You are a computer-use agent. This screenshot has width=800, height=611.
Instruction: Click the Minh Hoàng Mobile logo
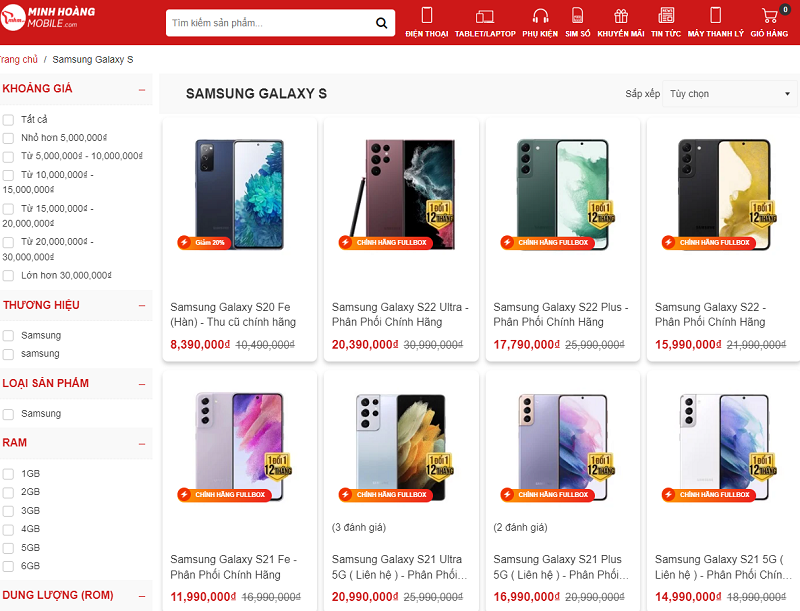48,18
